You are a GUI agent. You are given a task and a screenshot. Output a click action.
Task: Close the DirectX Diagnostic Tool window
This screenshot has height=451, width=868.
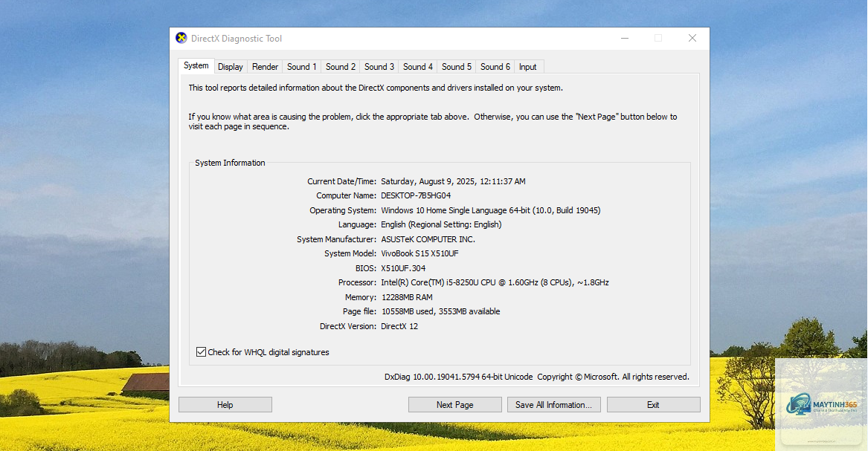pyautogui.click(x=692, y=38)
